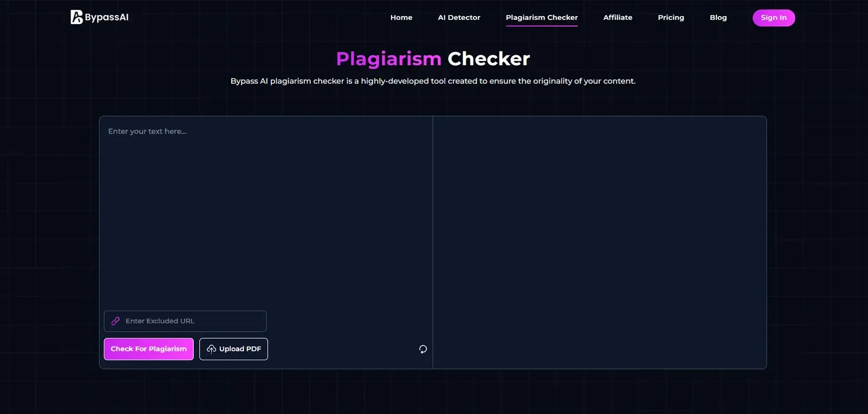Click the BypassAI logo icon
Image resolution: width=868 pixels, height=414 pixels.
pyautogui.click(x=76, y=17)
